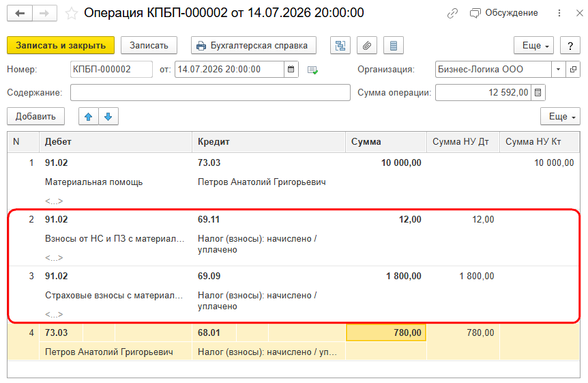Select 10 000,00 in Сумма НУ Кт column
This screenshot has height=383, width=588.
[554, 163]
